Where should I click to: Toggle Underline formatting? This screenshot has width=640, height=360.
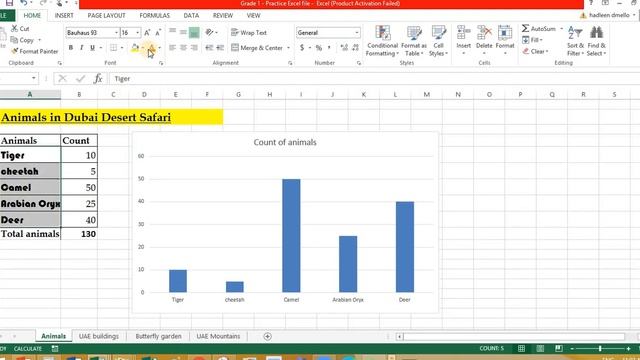coord(93,48)
